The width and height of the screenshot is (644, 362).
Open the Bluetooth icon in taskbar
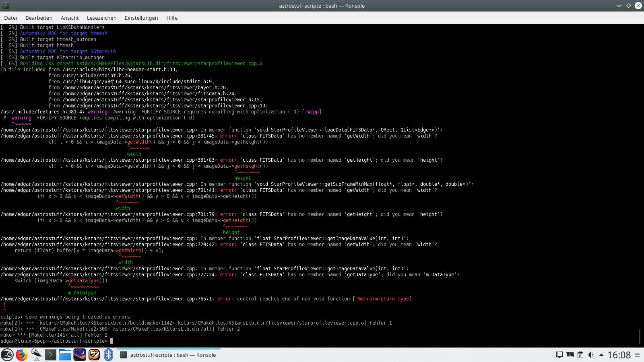tap(108, 355)
